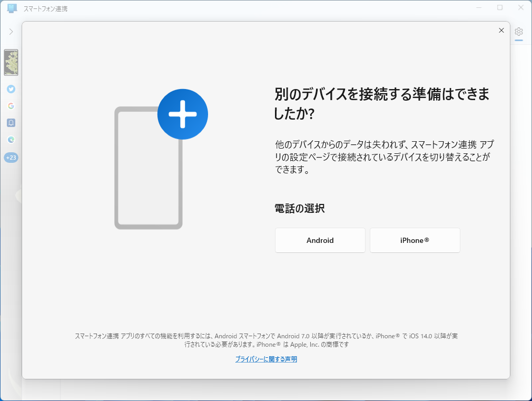Select Android as the phone type
The height and width of the screenshot is (401, 532).
coord(320,240)
